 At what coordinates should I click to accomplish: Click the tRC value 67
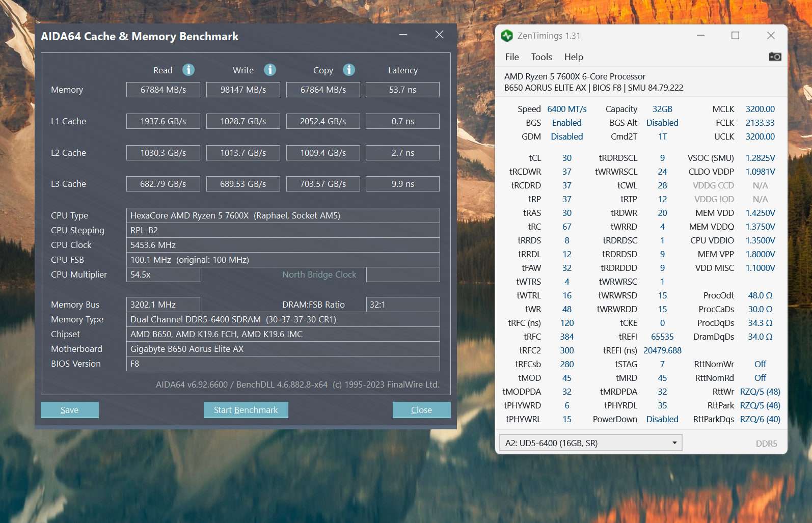point(567,227)
